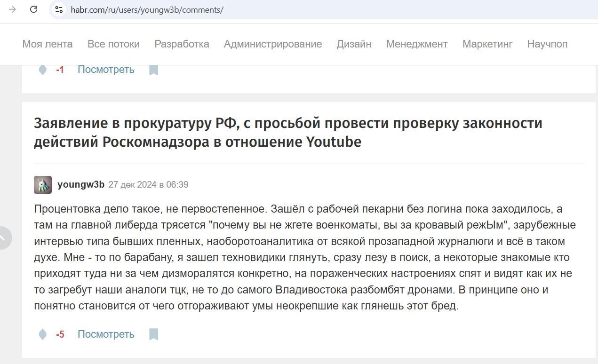The width and height of the screenshot is (598, 364).
Task: Click the vote icon beside the -5 score
Action: tap(43, 334)
